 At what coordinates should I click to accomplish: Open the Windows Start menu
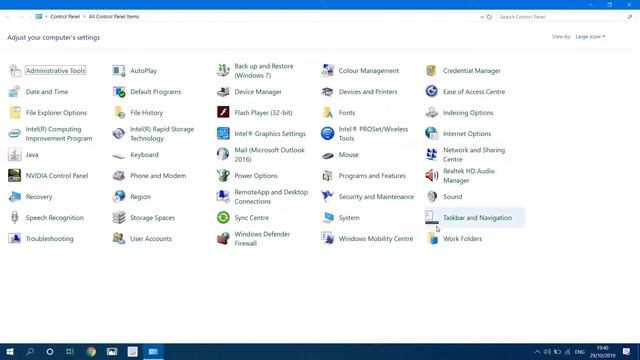click(10, 352)
